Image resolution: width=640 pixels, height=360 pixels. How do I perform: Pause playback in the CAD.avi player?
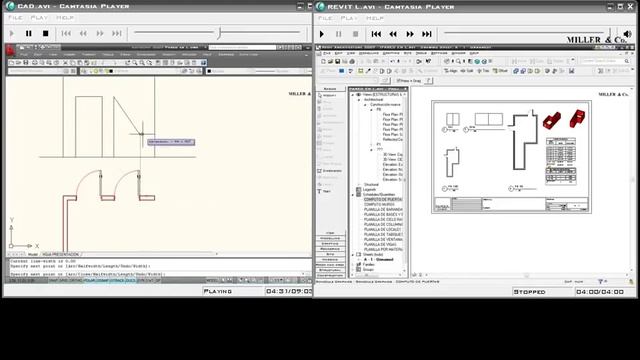click(29, 33)
